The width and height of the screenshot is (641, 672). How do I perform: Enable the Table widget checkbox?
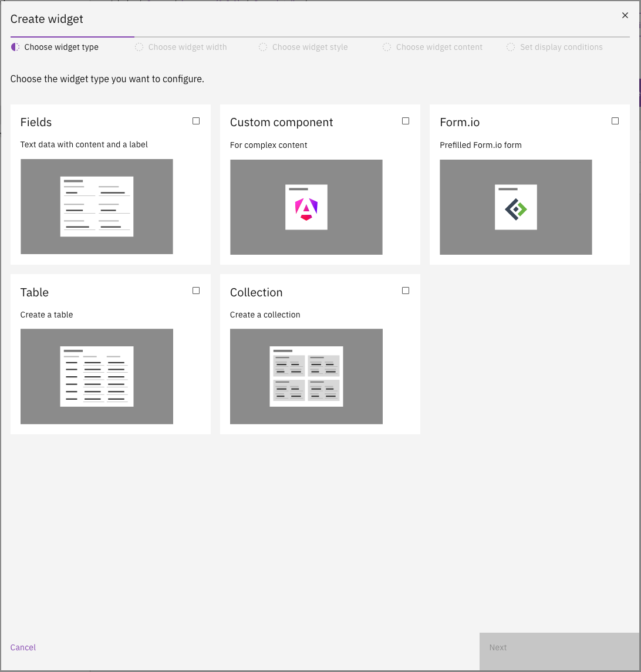[196, 291]
